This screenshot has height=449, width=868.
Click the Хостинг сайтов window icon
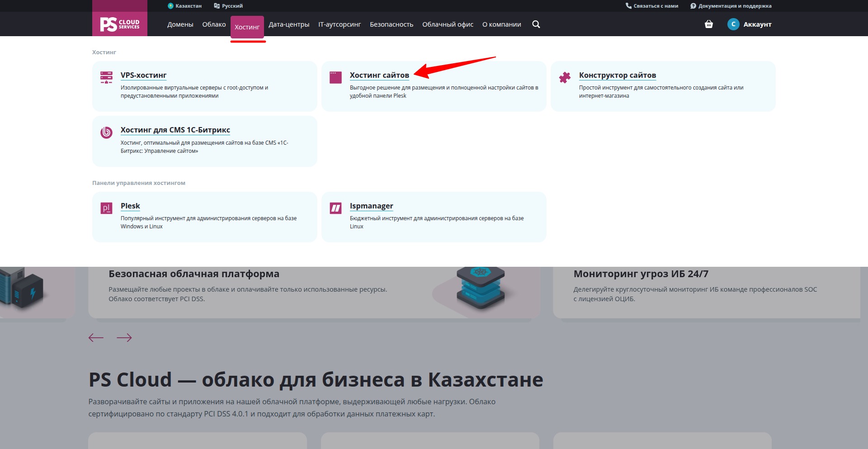335,77
